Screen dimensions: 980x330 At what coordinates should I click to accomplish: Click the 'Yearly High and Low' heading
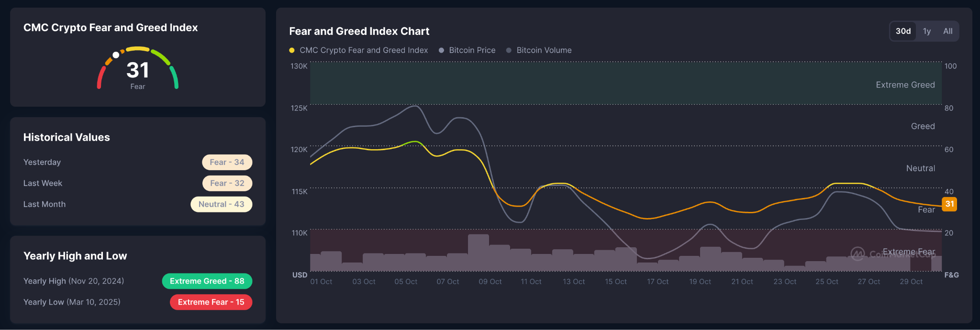point(75,256)
